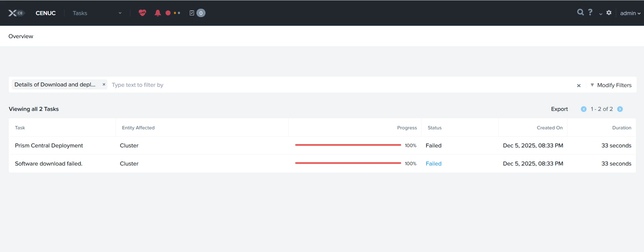Click the Software download failed progress bar
This screenshot has height=252, width=644.
coord(348,163)
